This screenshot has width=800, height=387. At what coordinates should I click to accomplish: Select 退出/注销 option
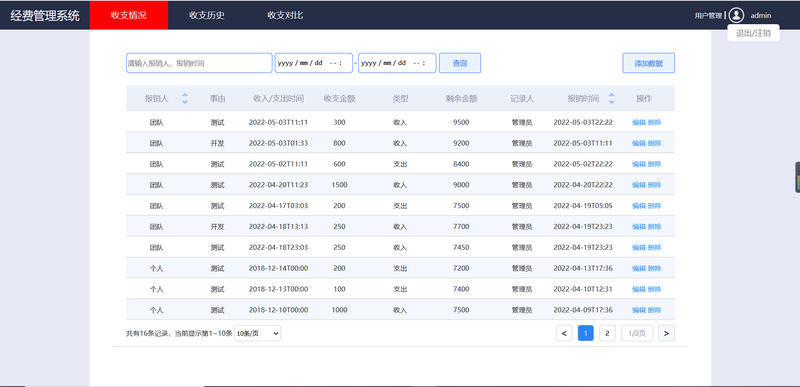[753, 33]
